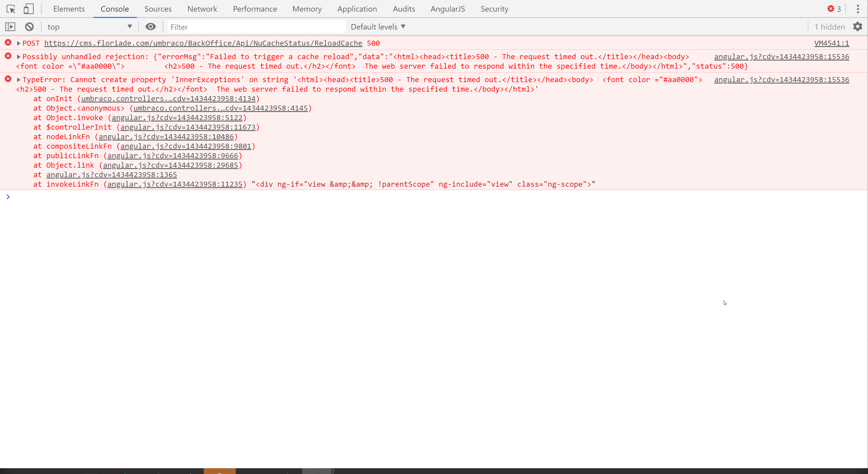This screenshot has height=474, width=868.
Task: Expand the Possibly unhandled rejection message
Action: (19, 57)
